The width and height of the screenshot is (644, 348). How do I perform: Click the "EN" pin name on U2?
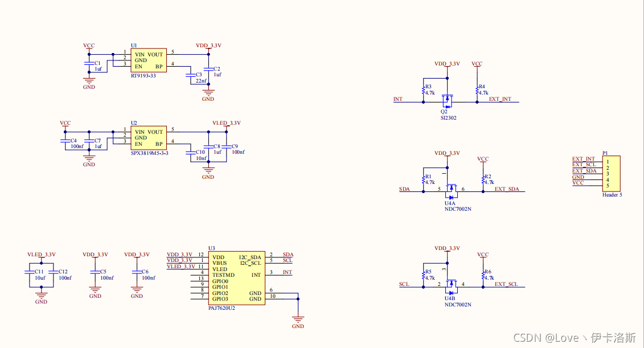pyautogui.click(x=138, y=144)
